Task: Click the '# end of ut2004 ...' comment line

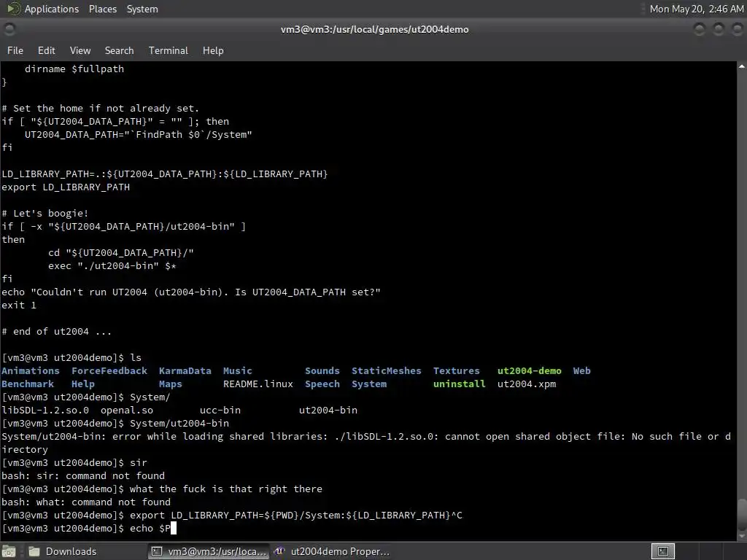Action: 57,332
